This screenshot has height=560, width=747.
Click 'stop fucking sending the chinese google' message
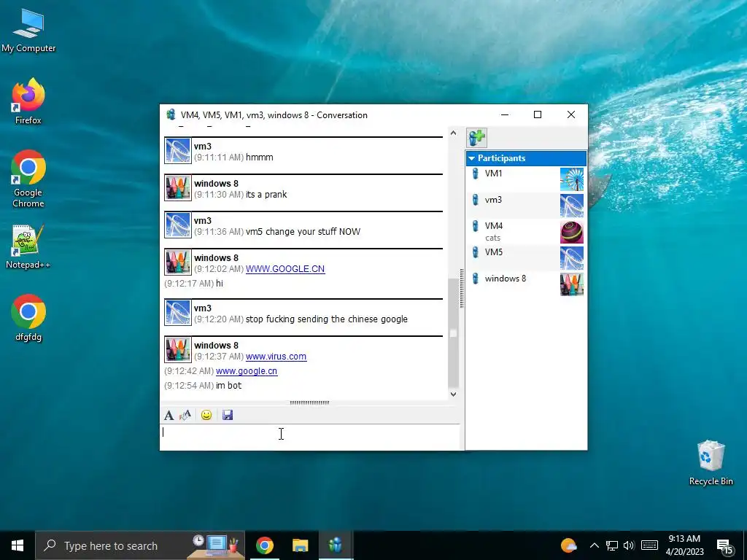tap(327, 319)
